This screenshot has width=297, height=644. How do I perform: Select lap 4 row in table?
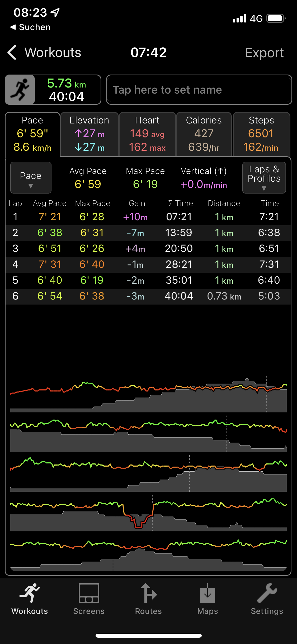[148, 264]
